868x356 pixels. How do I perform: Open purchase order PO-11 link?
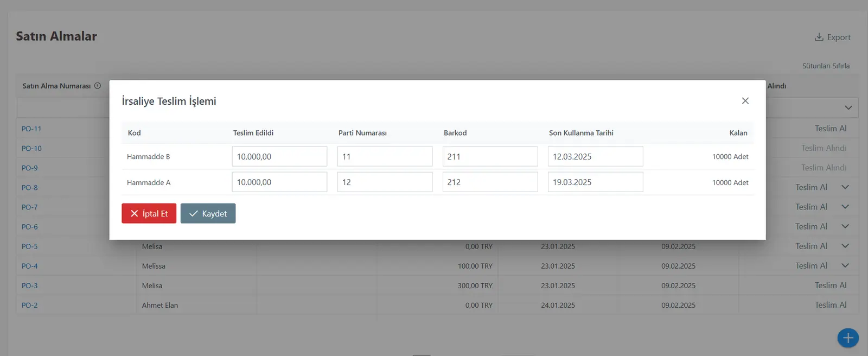point(31,129)
